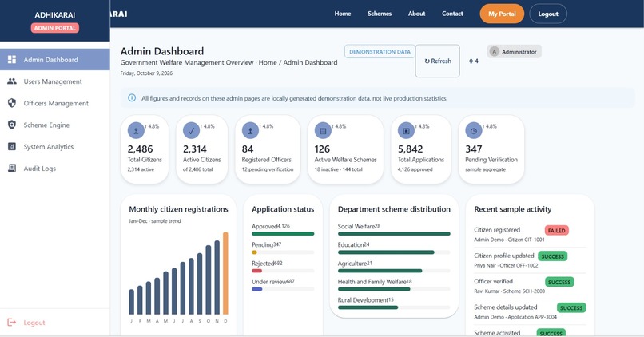Click the Friday, October 9, 2026 date
This screenshot has width=644, height=337.
[x=146, y=73]
